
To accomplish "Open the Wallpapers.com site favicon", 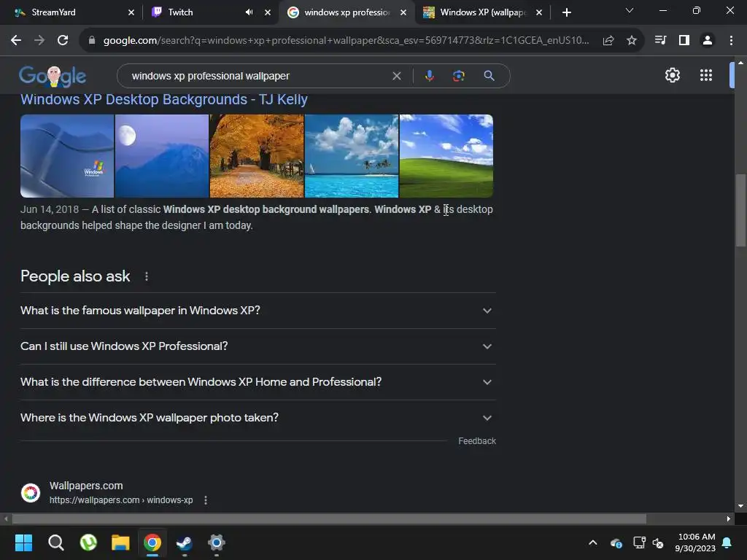I will tap(31, 493).
